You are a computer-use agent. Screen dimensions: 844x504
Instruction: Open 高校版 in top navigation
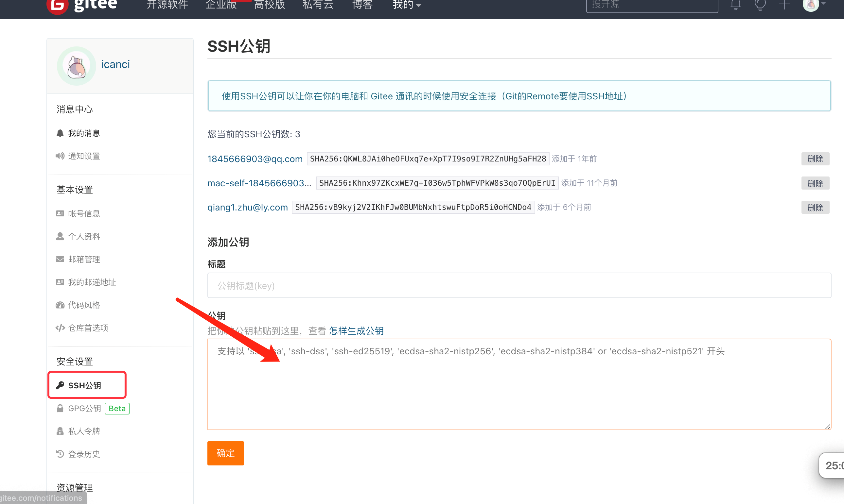coord(270,5)
